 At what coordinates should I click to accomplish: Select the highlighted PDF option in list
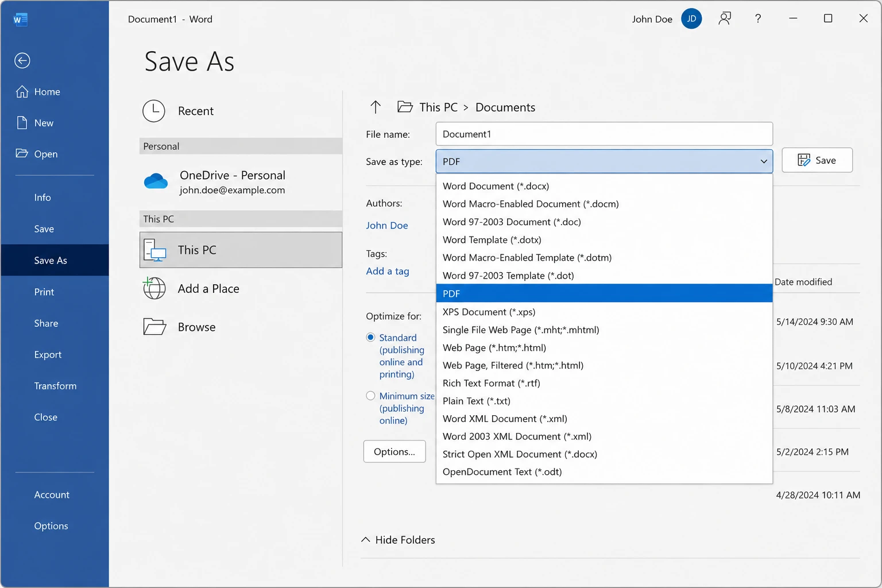pos(604,293)
